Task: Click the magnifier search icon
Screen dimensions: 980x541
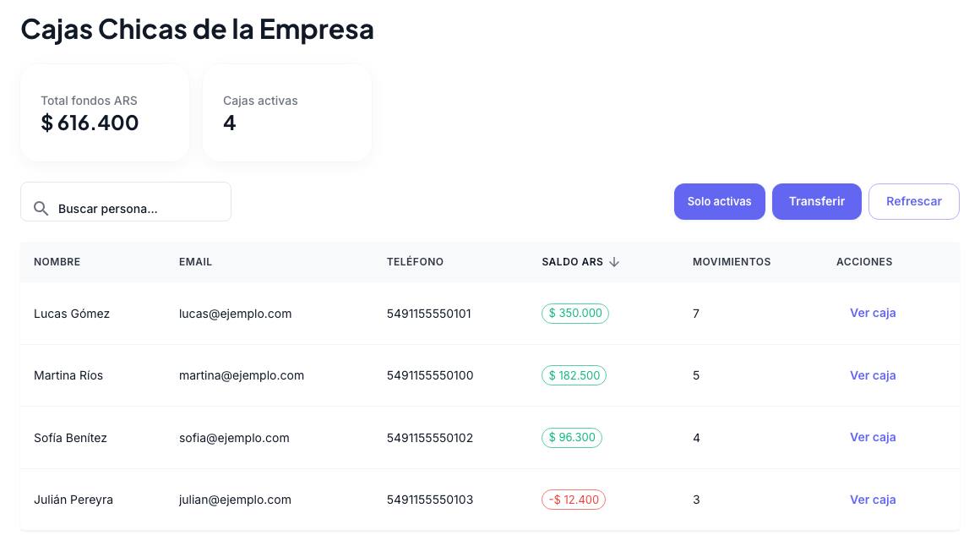Action: point(41,208)
